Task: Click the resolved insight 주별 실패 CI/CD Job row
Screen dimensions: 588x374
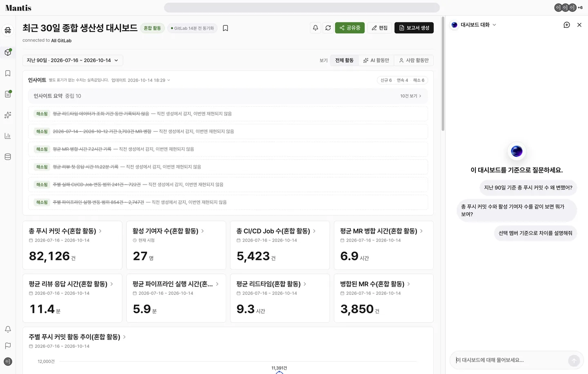Action: click(x=228, y=185)
